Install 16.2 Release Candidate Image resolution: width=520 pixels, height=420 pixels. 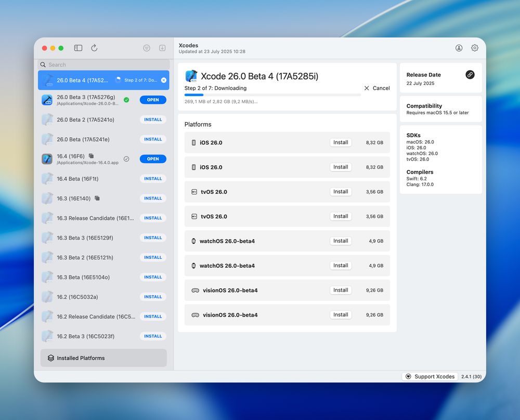[x=153, y=317]
